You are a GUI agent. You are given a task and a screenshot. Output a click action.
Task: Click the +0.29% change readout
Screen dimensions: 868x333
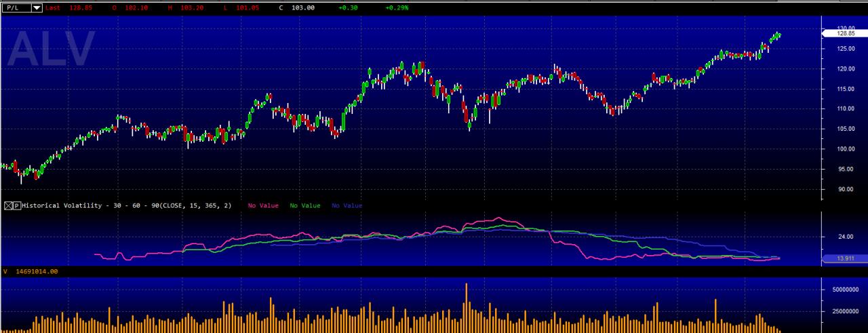point(397,7)
